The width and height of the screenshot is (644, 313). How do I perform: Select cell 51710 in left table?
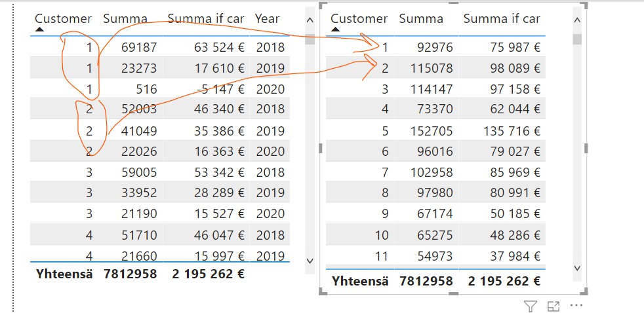pyautogui.click(x=139, y=235)
